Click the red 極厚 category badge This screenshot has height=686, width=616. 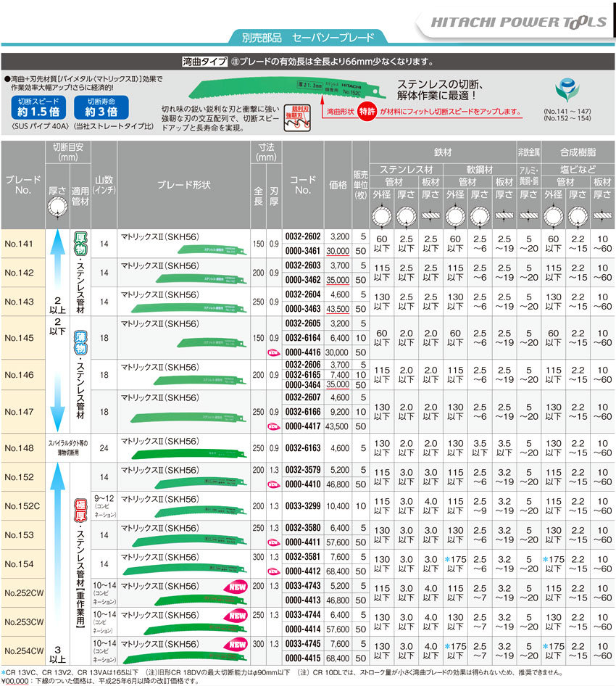click(80, 510)
